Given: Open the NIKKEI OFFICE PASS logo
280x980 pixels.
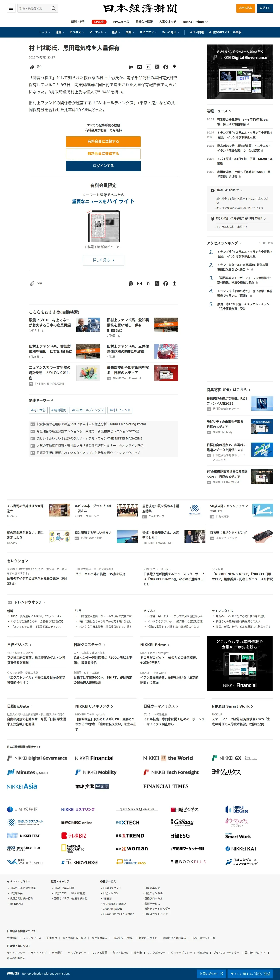Looking at the screenshot, I should pos(131,862).
